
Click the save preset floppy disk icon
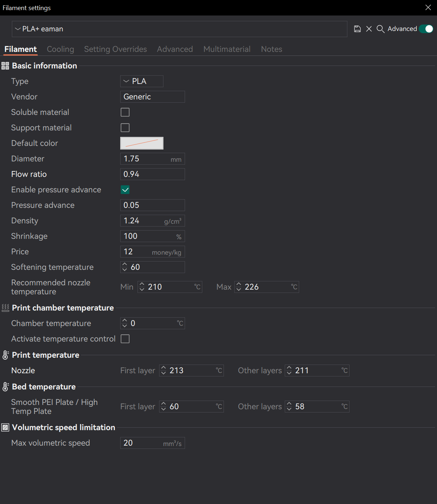(x=357, y=29)
